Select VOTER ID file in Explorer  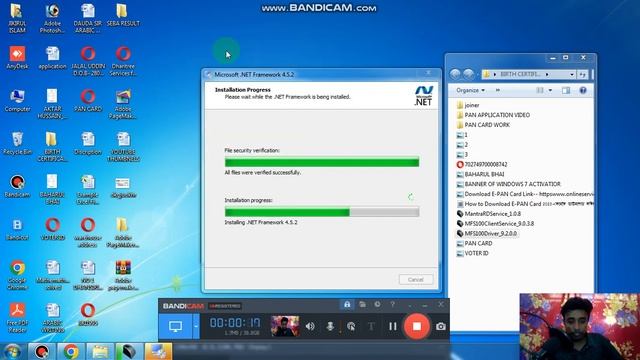(472, 253)
